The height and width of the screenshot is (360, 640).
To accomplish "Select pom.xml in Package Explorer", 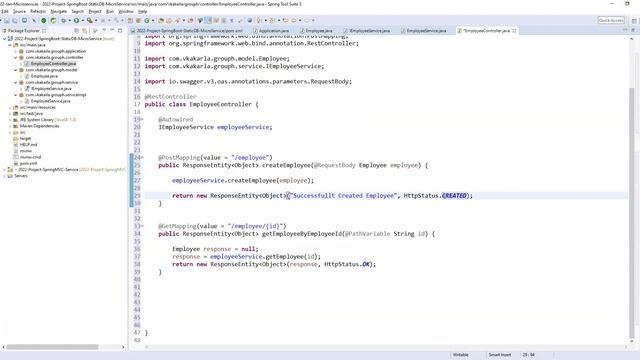I will tap(28, 163).
